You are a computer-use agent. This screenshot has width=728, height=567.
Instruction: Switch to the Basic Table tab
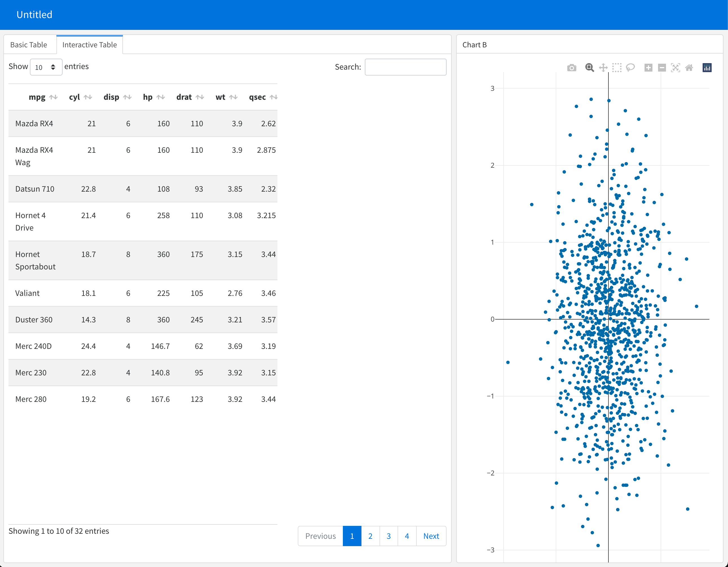(x=29, y=45)
